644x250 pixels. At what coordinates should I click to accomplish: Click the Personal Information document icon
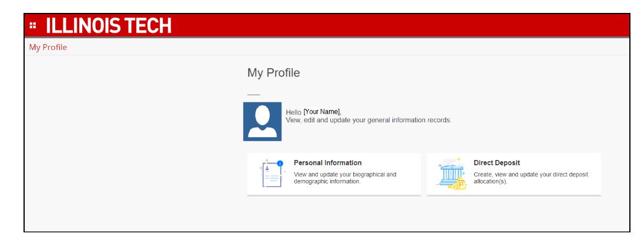coord(271,174)
